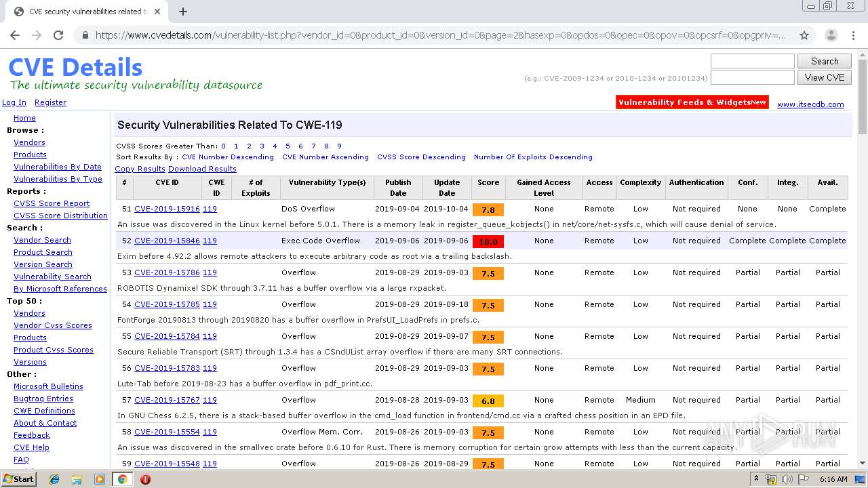Click 7.8 score badge for CVE-2019-15916

[488, 209]
